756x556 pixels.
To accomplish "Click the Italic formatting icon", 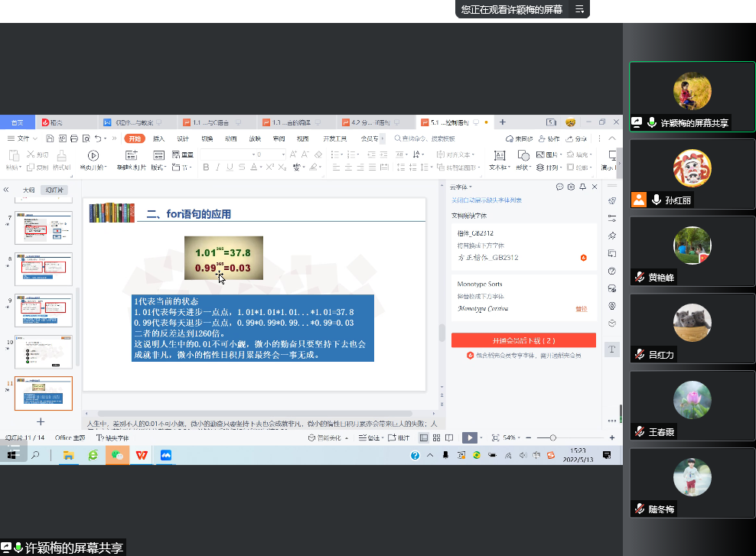I will point(218,167).
